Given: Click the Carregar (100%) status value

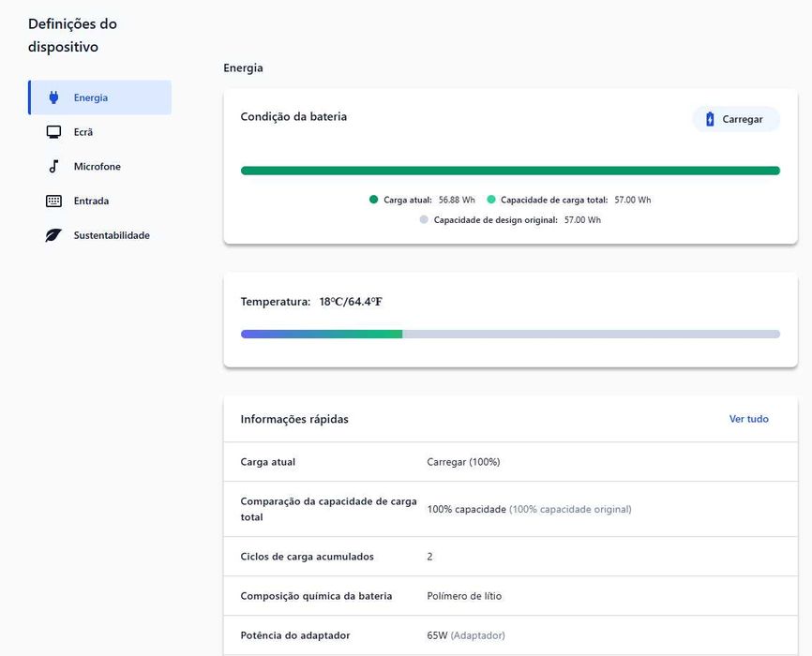Looking at the screenshot, I should [x=463, y=462].
